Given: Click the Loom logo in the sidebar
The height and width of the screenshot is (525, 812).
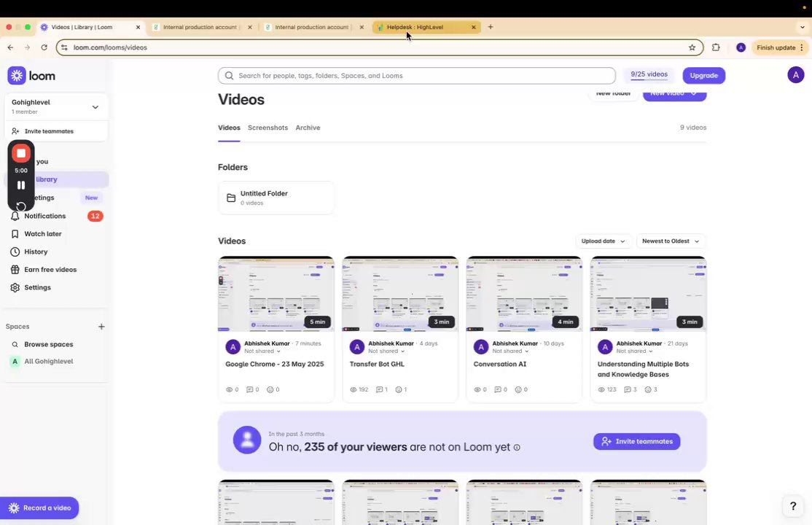Looking at the screenshot, I should [31, 76].
